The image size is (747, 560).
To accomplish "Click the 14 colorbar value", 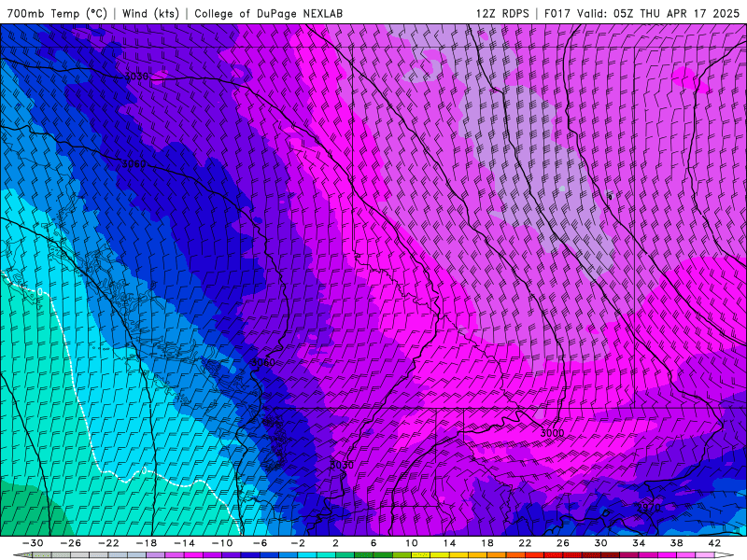I will point(449,543).
